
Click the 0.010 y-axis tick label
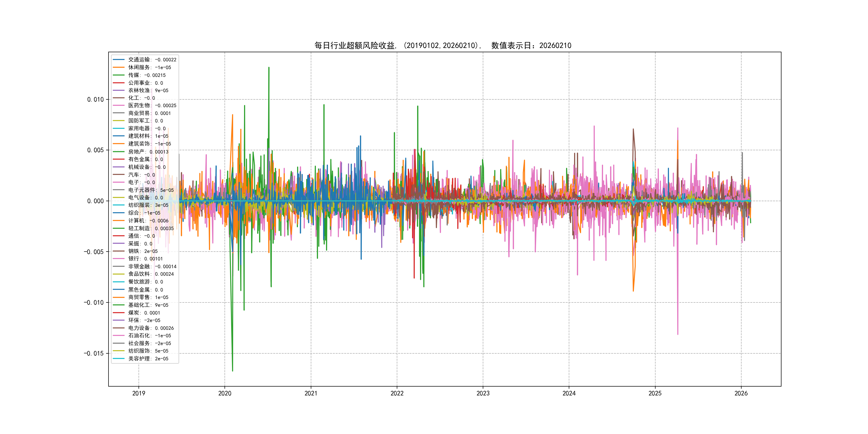[95, 99]
